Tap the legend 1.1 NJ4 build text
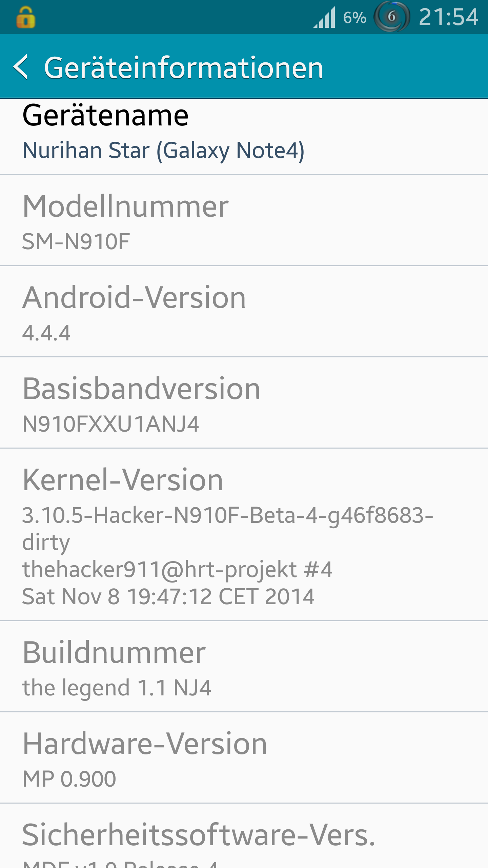Viewport: 488px width, 868px height. (117, 688)
